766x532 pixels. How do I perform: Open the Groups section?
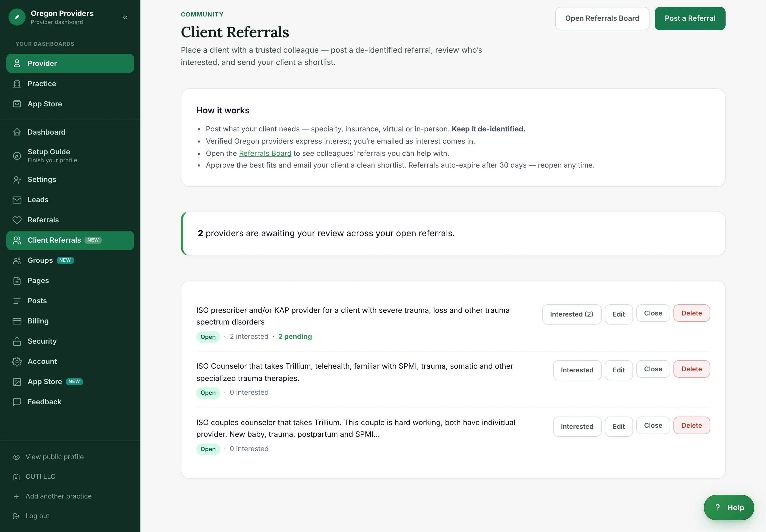tap(70, 261)
